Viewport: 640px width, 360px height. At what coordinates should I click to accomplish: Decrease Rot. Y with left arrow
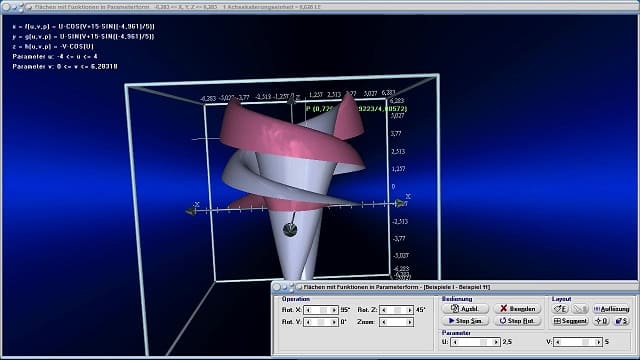point(308,322)
